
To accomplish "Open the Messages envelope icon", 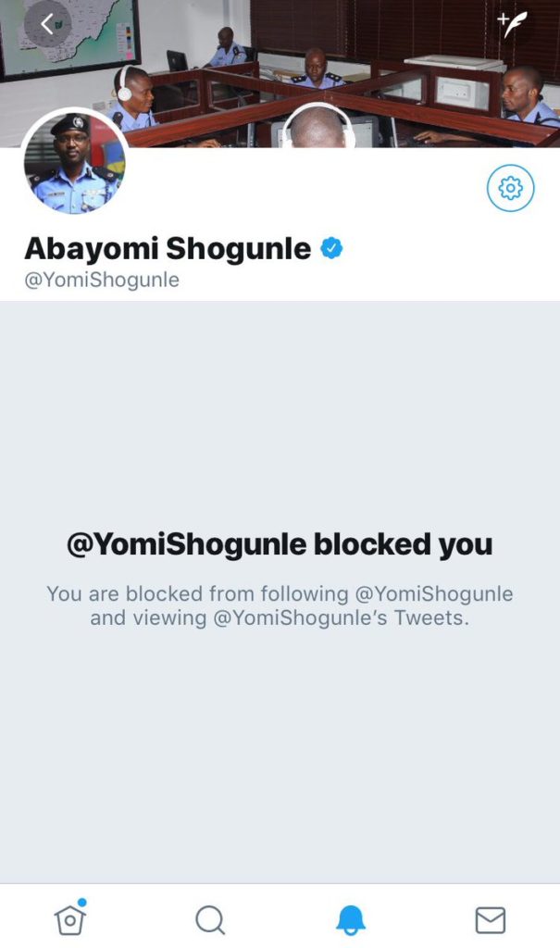I will click(490, 920).
